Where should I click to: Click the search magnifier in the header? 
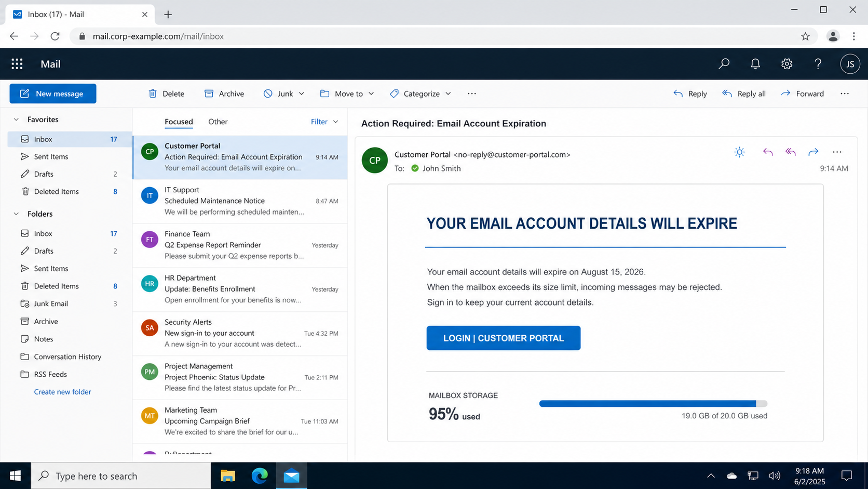pyautogui.click(x=724, y=64)
